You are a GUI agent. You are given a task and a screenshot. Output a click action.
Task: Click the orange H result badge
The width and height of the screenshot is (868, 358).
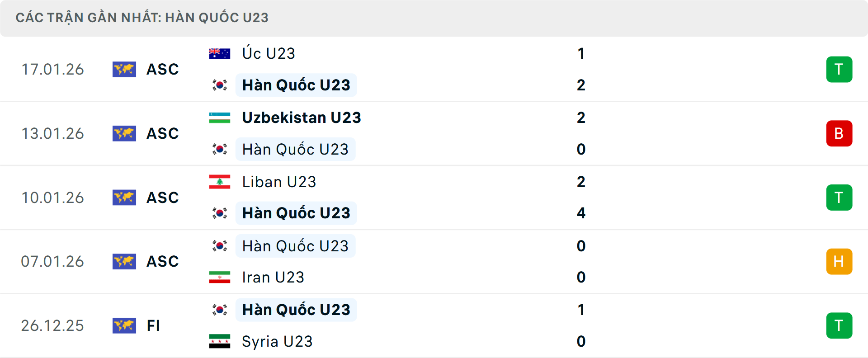pos(839,261)
